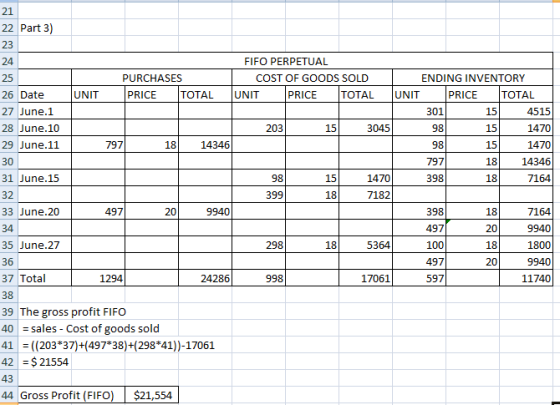
Task: Click the 'FIFO PERPETUAL' merged title cell
Action: pyautogui.click(x=285, y=61)
